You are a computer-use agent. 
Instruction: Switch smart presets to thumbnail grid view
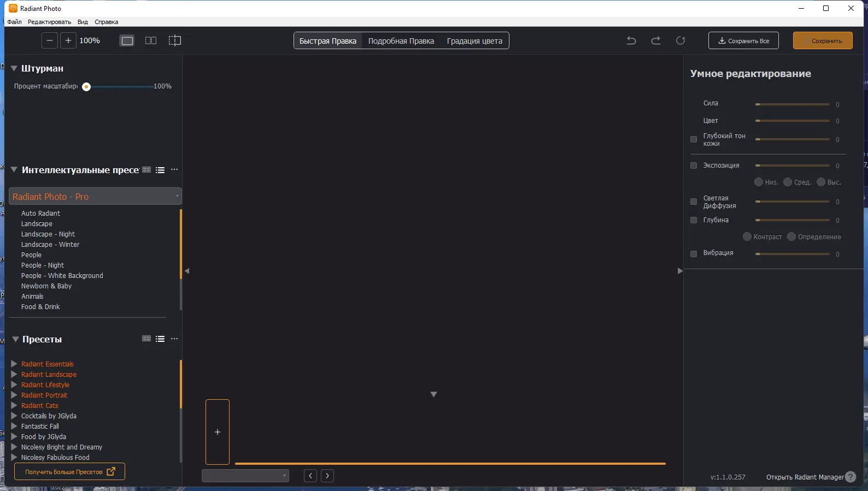[146, 170]
